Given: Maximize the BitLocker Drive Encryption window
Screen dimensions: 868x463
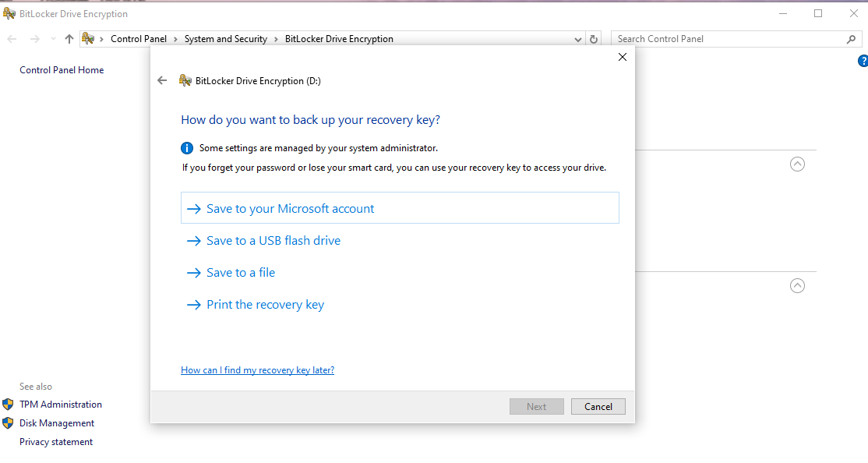Looking at the screenshot, I should coord(818,13).
